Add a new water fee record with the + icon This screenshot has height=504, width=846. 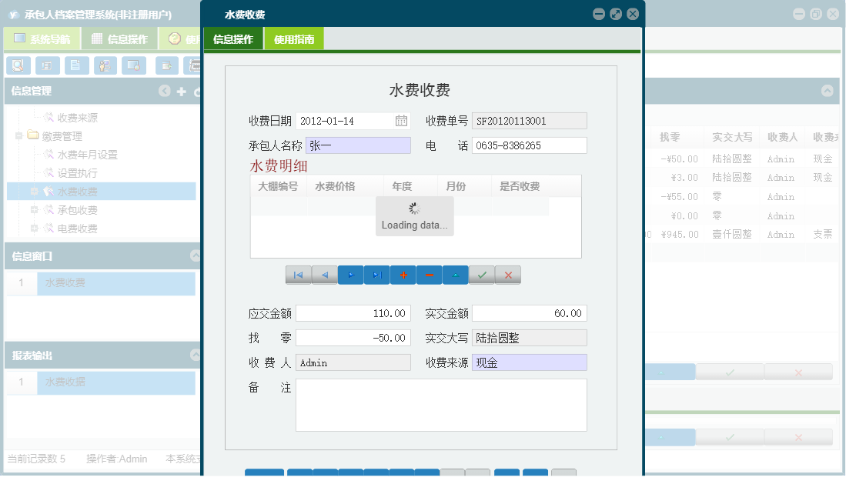coord(403,275)
